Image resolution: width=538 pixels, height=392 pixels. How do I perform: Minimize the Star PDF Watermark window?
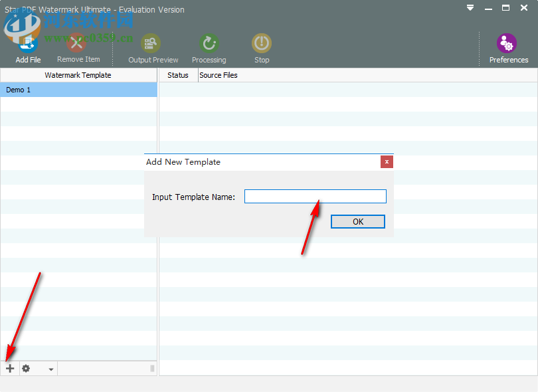[489, 8]
